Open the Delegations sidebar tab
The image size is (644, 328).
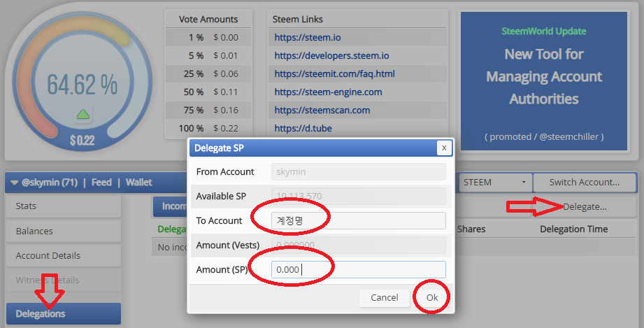[x=63, y=313]
